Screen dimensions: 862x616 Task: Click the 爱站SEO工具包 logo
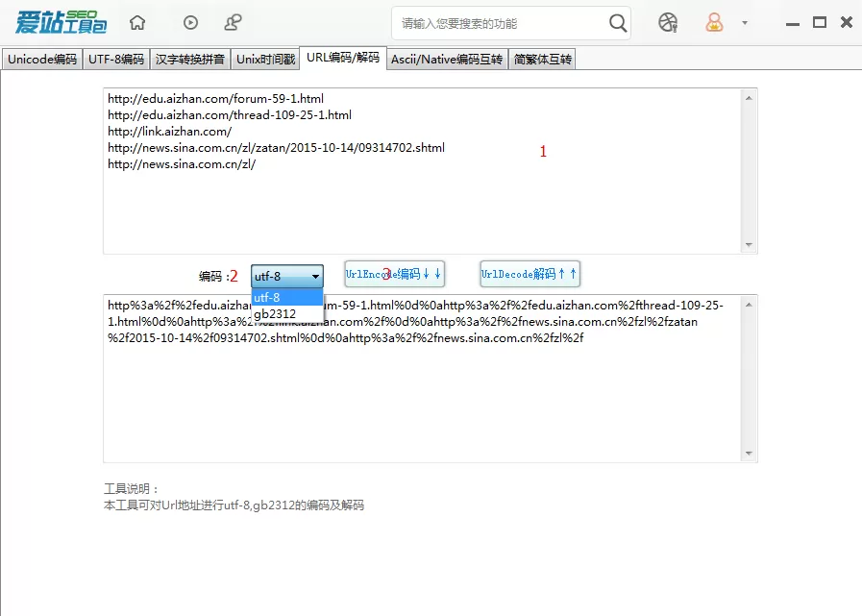[x=61, y=22]
